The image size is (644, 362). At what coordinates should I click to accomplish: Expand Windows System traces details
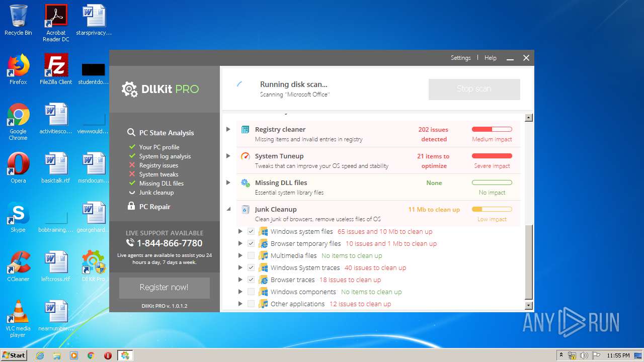[240, 268]
